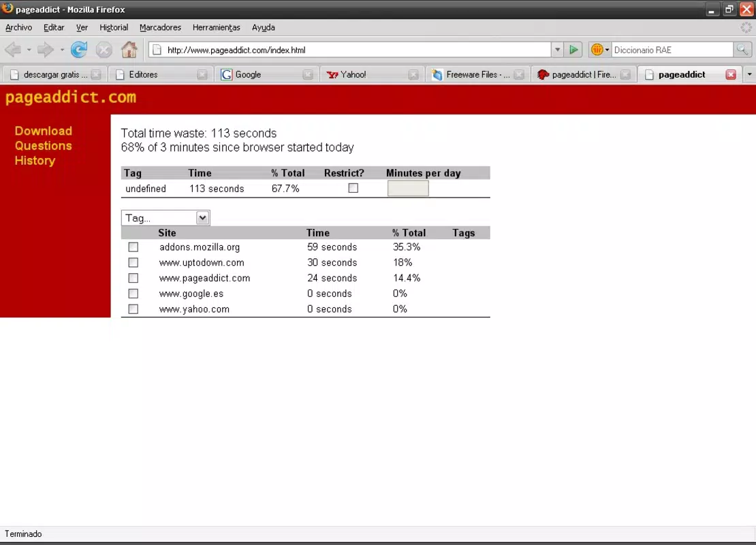Open the Editar menu

coord(54,27)
